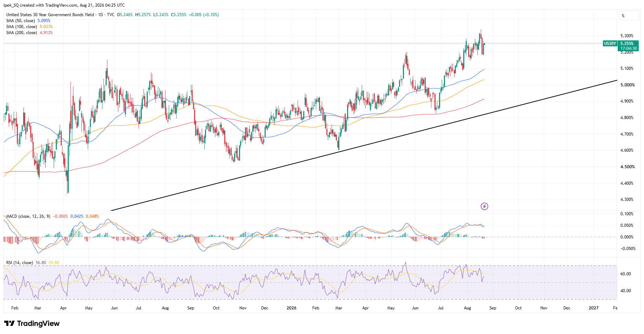
Task: Click the 2026 year label on the time axis
Action: [291, 308]
